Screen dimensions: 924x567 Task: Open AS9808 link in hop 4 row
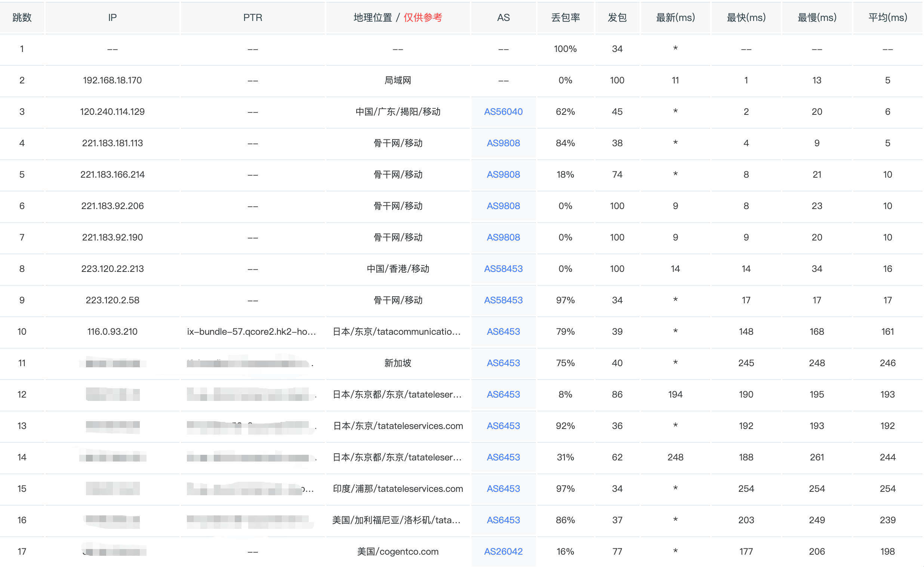click(x=503, y=143)
